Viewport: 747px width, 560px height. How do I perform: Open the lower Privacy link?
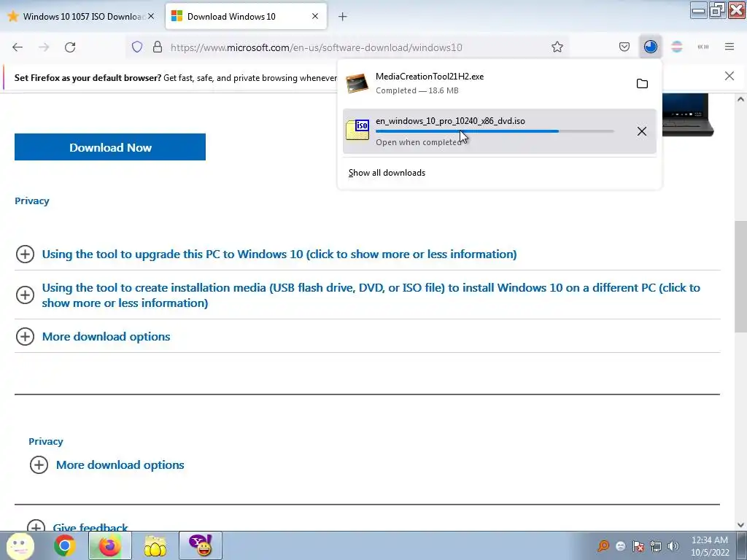coord(46,441)
